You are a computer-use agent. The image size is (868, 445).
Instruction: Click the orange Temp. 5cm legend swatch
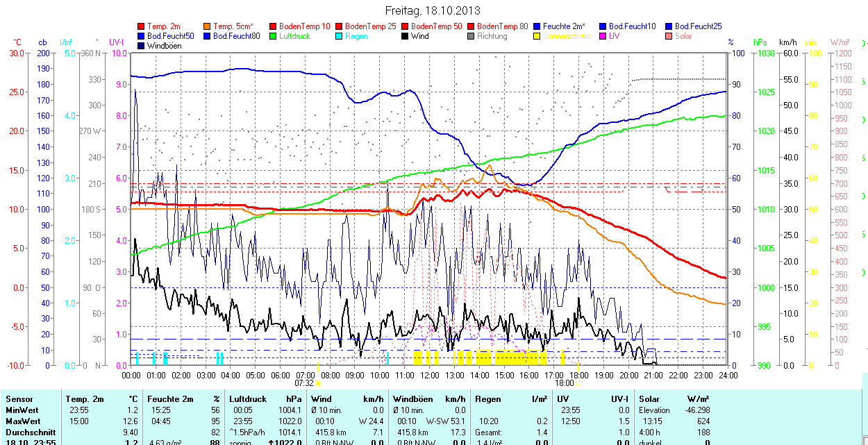tap(208, 26)
